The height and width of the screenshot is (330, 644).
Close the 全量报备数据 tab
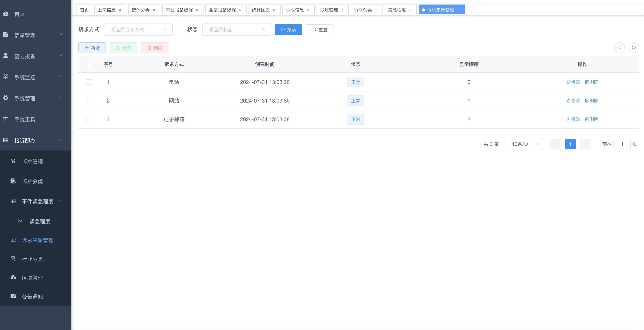(x=240, y=10)
